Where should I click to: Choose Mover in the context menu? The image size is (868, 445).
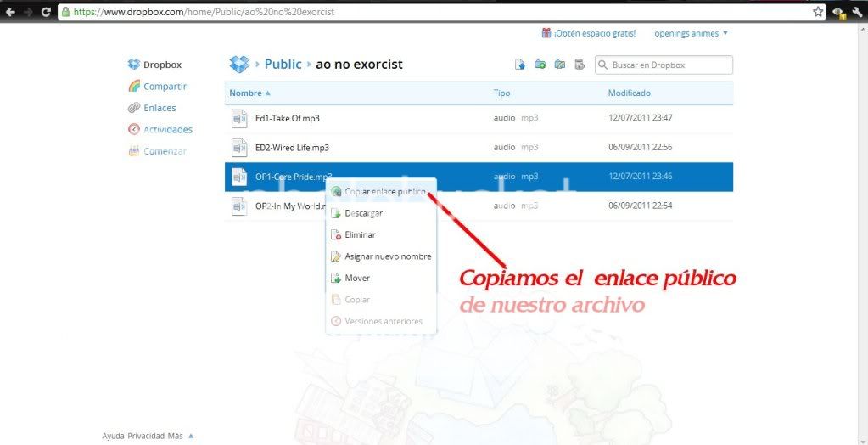click(381, 278)
